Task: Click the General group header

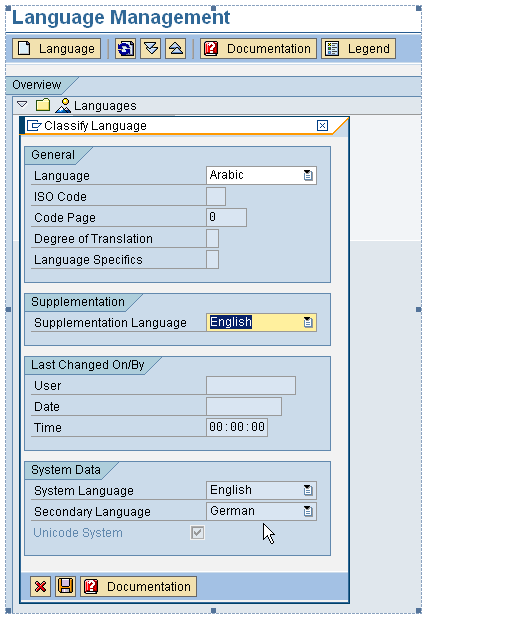Action: (53, 155)
